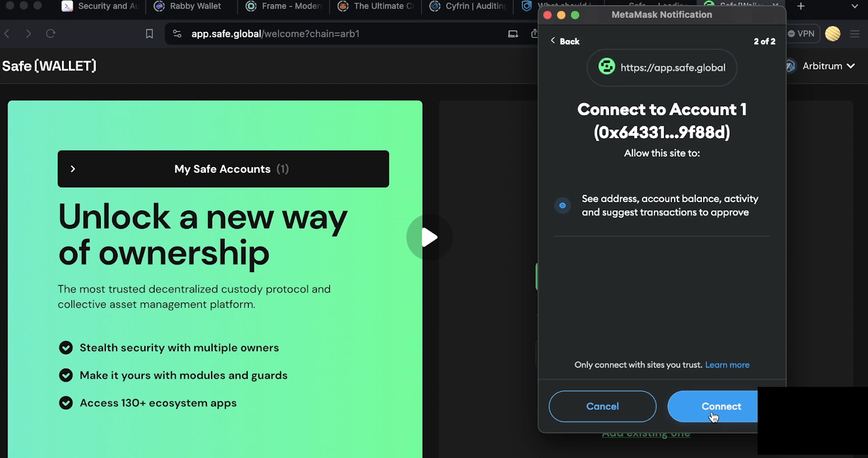This screenshot has width=868, height=458.
Task: Open the Learn more link
Action: (727, 365)
